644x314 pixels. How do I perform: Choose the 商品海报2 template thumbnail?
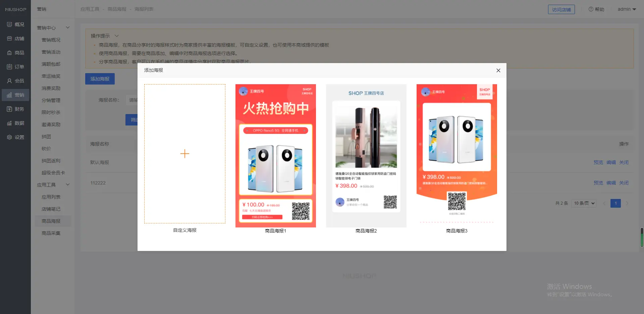pos(366,156)
